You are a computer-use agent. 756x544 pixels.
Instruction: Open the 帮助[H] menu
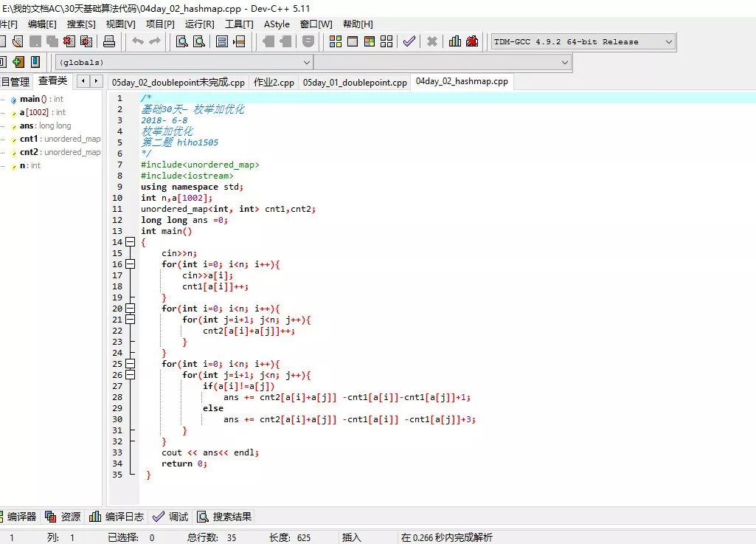tap(358, 24)
